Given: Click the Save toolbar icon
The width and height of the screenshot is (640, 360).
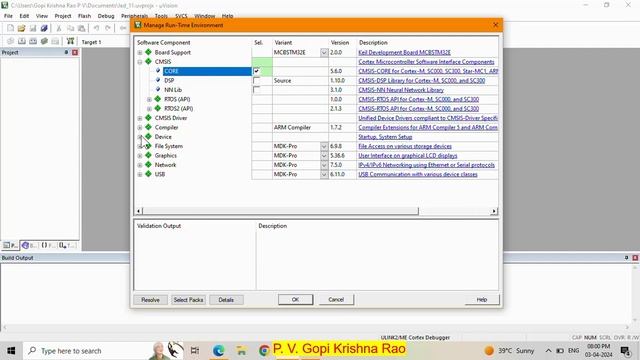Looking at the screenshot, I should pyautogui.click(x=33, y=28).
